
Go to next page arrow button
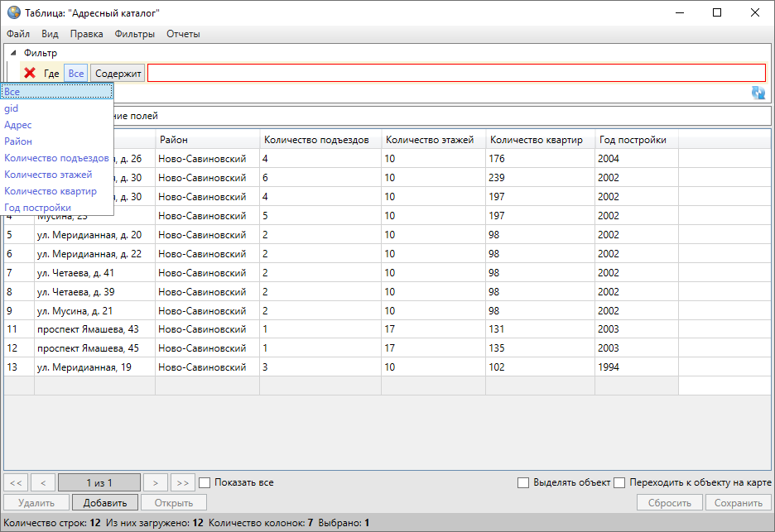pyautogui.click(x=155, y=482)
